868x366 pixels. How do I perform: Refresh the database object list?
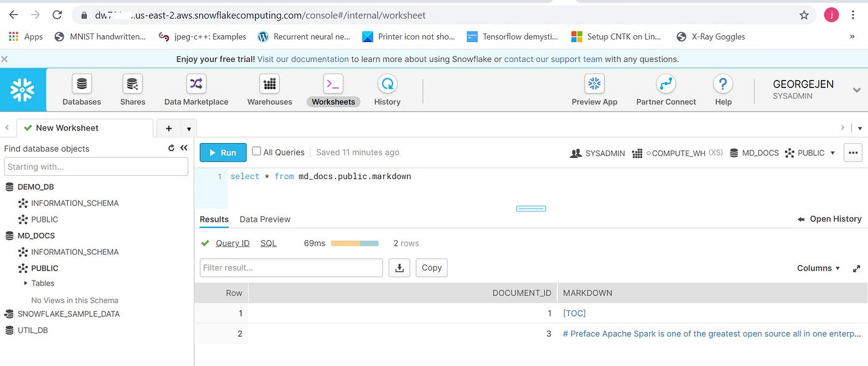pos(171,149)
